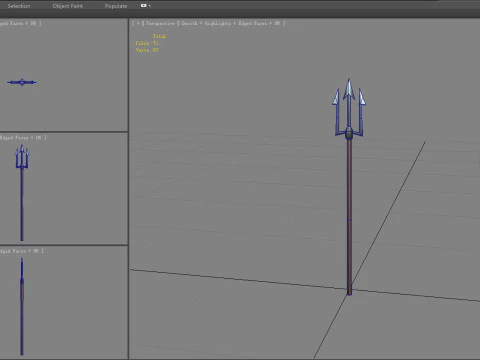Click the top-left viewport shading label

[21, 23]
